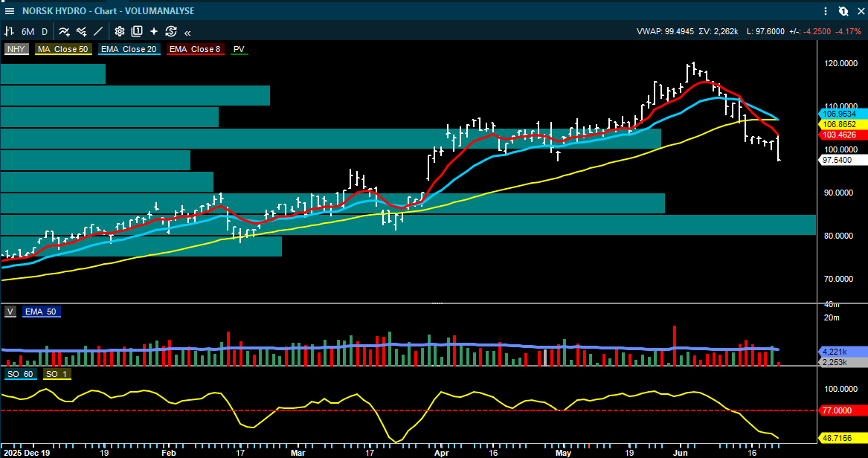Open the hamburger menu beside NORSK HYDRO title

pos(10,10)
